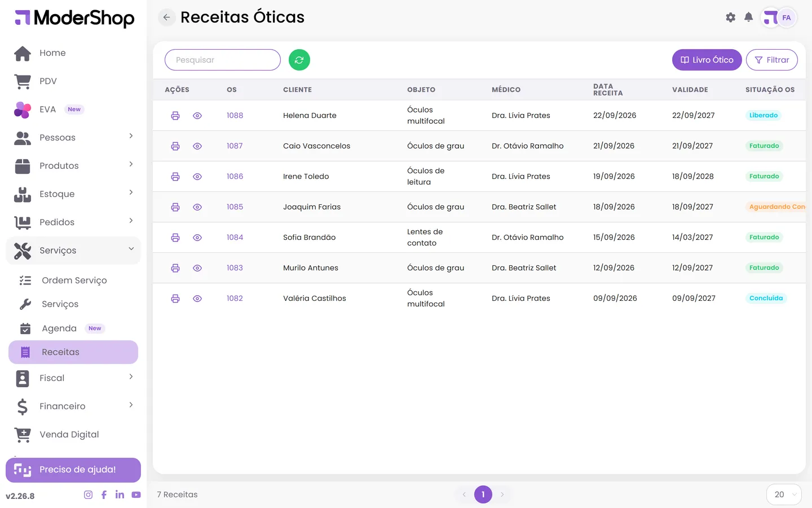View Murilo Antunes prescription with eye icon
The width and height of the screenshot is (812, 508).
coord(197,268)
